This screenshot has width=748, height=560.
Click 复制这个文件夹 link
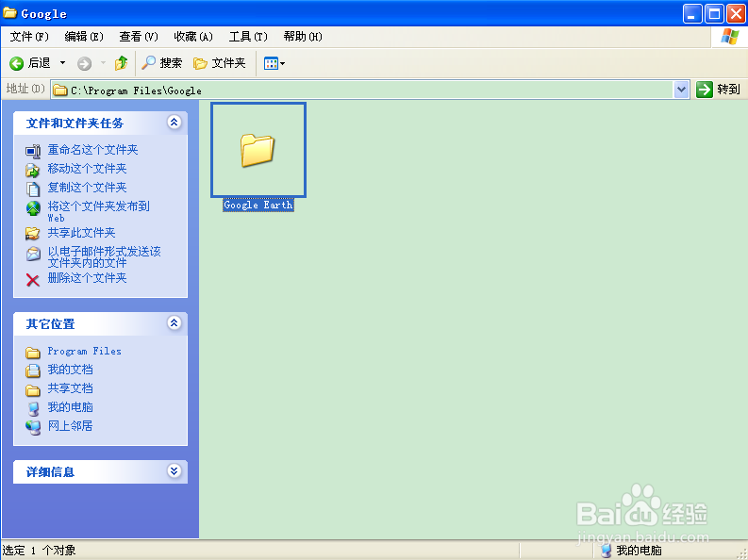[88, 188]
